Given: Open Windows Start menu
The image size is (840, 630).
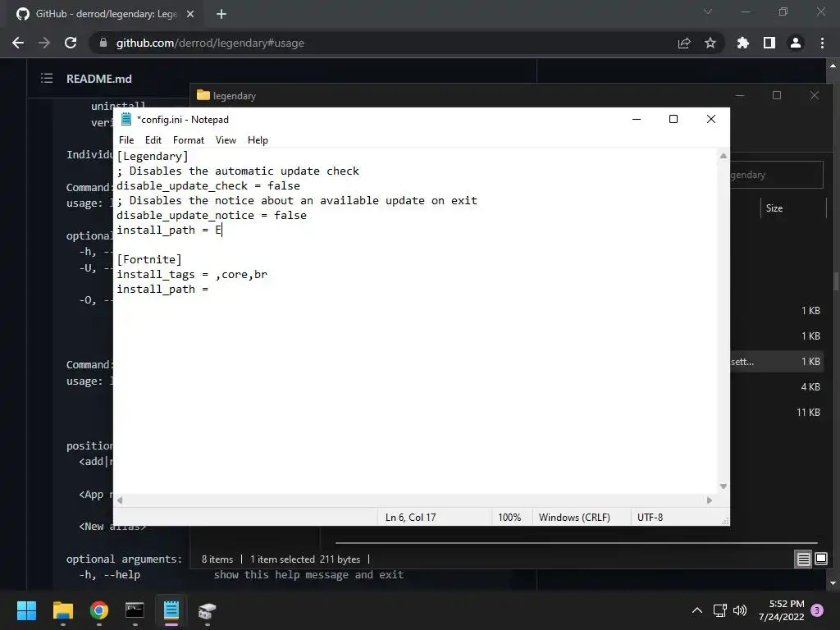Looking at the screenshot, I should point(26,610).
